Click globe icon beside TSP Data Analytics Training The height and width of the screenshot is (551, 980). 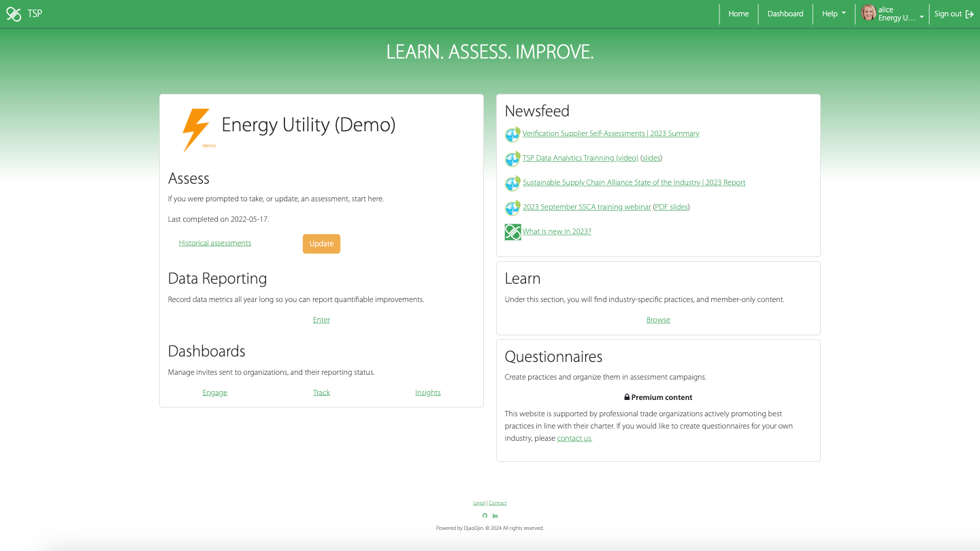pos(512,159)
